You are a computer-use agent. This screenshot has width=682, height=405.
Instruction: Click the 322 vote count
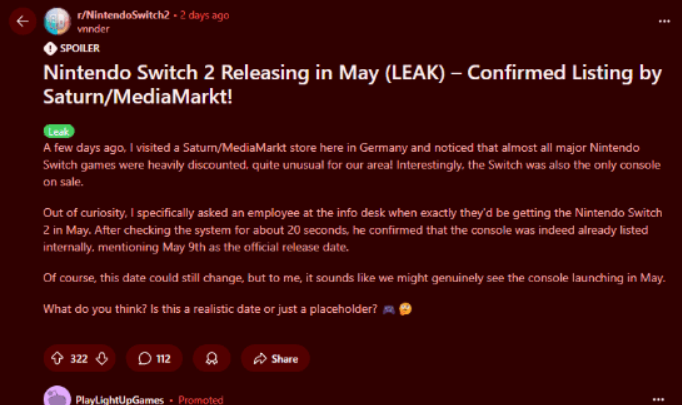(79, 359)
